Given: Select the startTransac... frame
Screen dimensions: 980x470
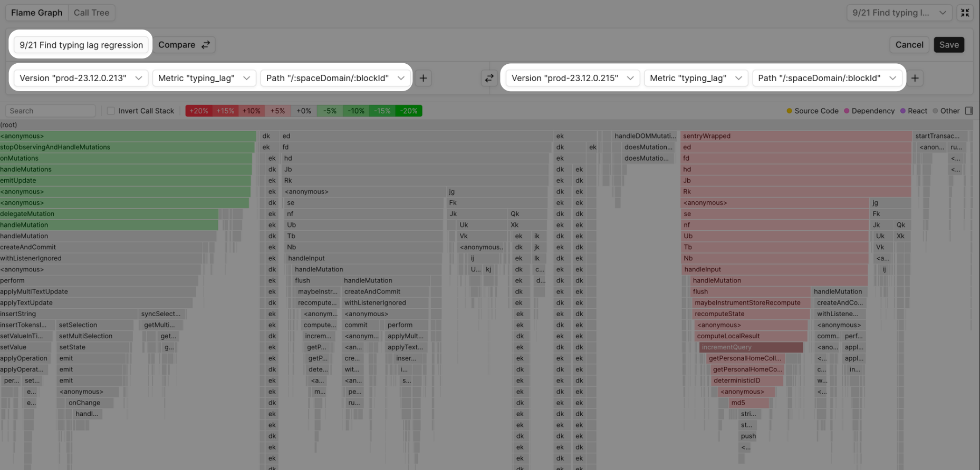Looking at the screenshot, I should pyautogui.click(x=940, y=136).
